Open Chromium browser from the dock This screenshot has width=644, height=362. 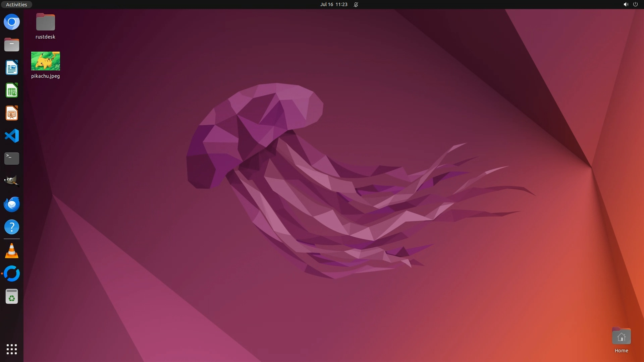point(12,22)
